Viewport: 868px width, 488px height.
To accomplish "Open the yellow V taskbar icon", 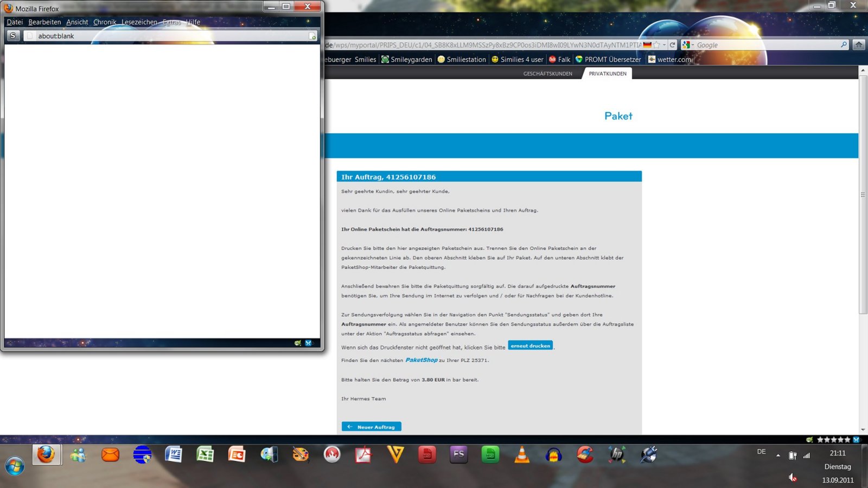I will (395, 454).
